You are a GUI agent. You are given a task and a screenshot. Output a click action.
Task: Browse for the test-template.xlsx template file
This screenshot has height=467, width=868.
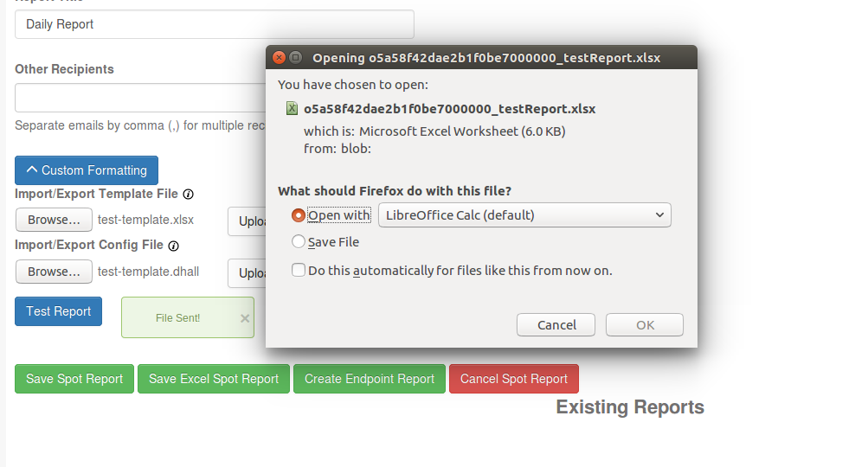[x=54, y=220]
